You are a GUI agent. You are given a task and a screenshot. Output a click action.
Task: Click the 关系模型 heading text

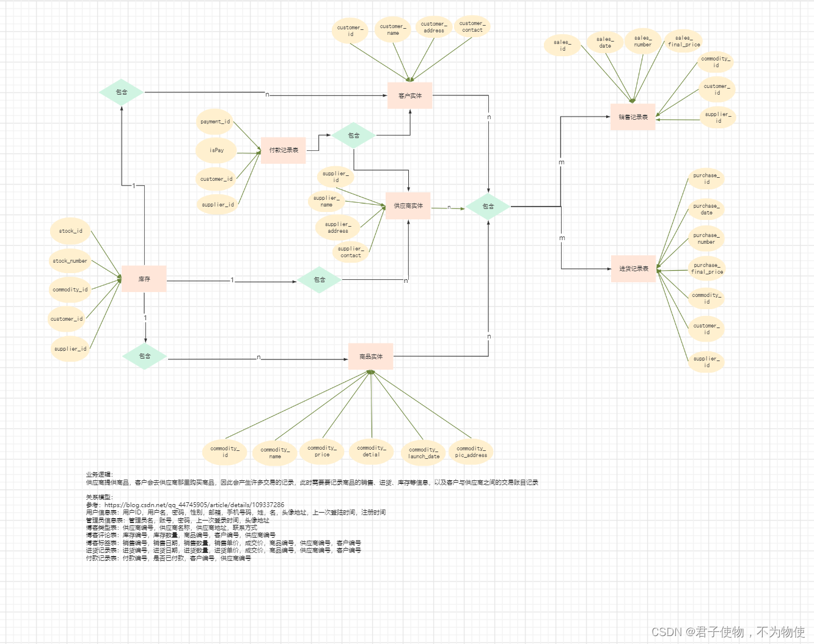click(99, 497)
